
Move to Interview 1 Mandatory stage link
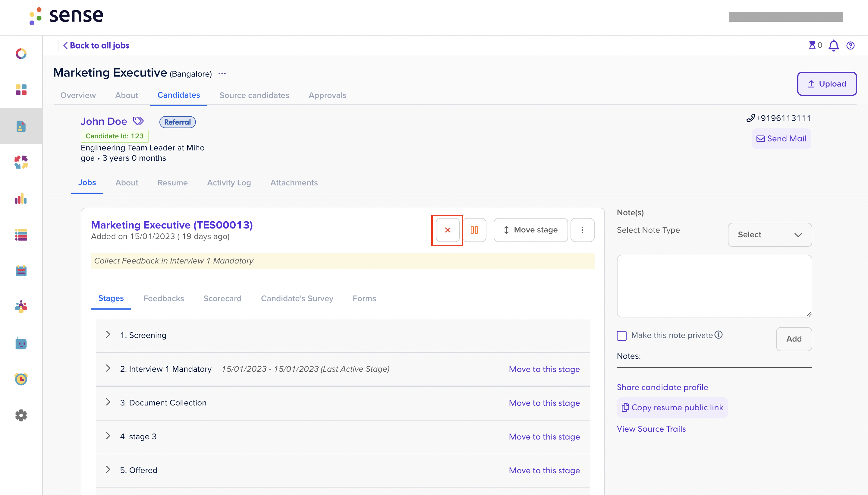pos(544,369)
